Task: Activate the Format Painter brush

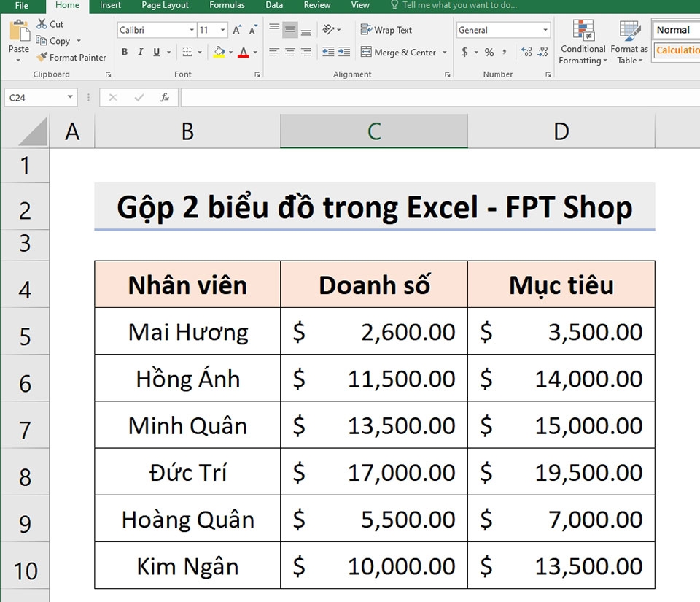Action: pyautogui.click(x=42, y=57)
